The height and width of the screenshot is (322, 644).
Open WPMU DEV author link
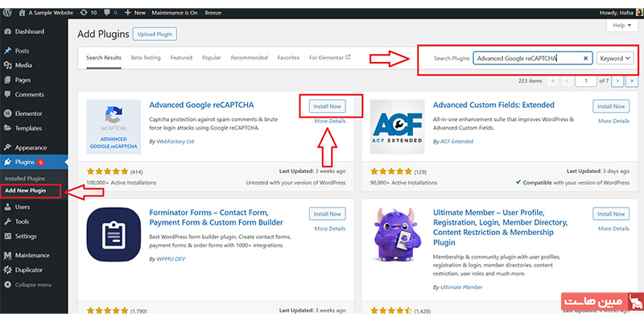(x=171, y=259)
